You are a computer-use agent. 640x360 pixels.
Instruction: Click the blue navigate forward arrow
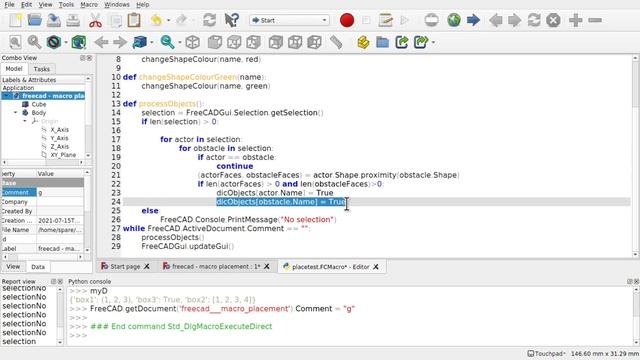pos(473,20)
